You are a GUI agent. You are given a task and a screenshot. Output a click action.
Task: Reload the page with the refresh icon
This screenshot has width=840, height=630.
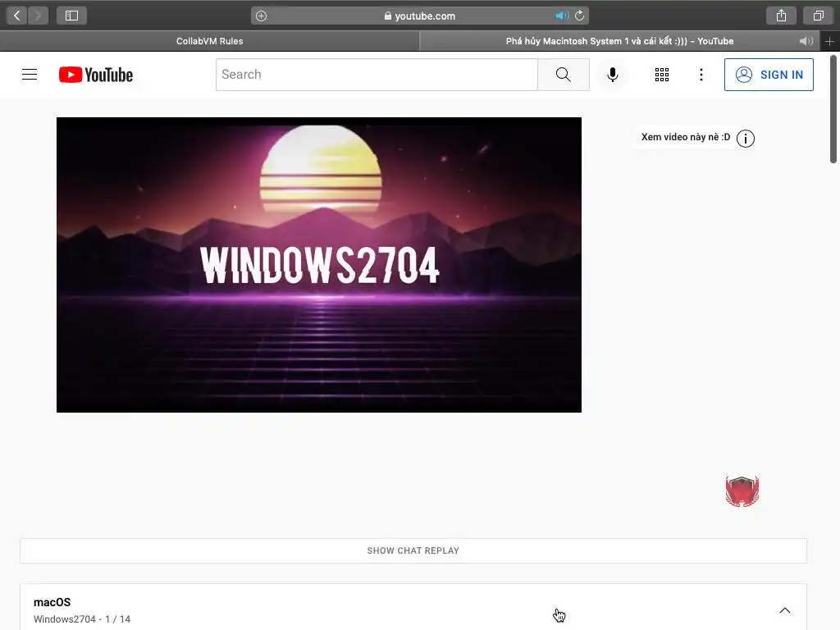pos(579,16)
